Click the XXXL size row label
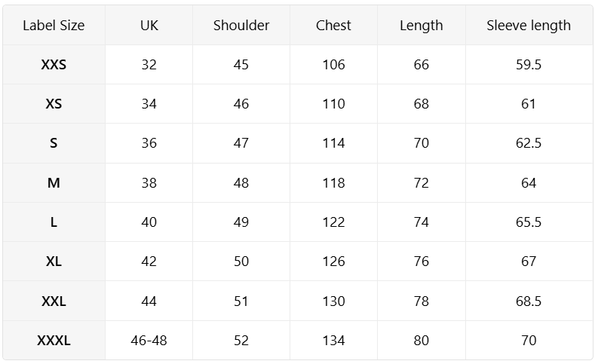The height and width of the screenshot is (364, 595). pyautogui.click(x=54, y=341)
